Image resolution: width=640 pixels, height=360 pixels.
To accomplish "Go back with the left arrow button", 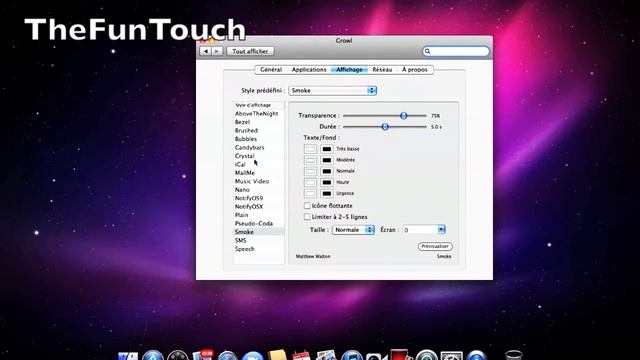I will pos(205,51).
